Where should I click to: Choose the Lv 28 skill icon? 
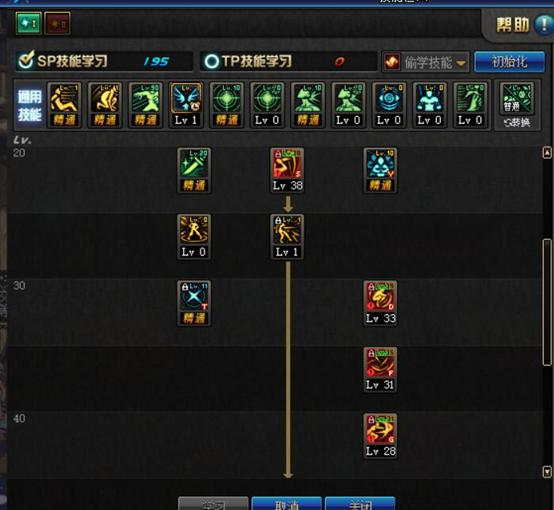click(380, 436)
